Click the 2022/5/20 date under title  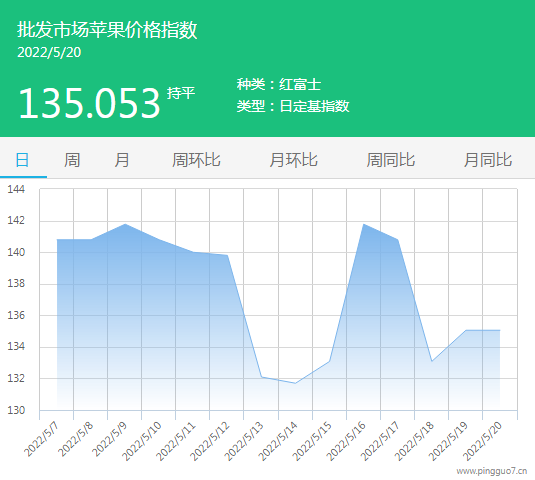click(x=49, y=52)
